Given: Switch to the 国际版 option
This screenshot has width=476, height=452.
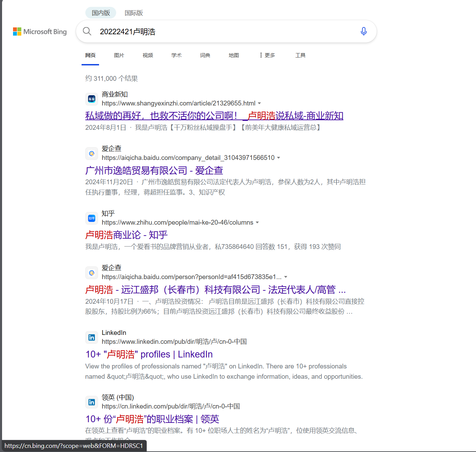Looking at the screenshot, I should (134, 13).
